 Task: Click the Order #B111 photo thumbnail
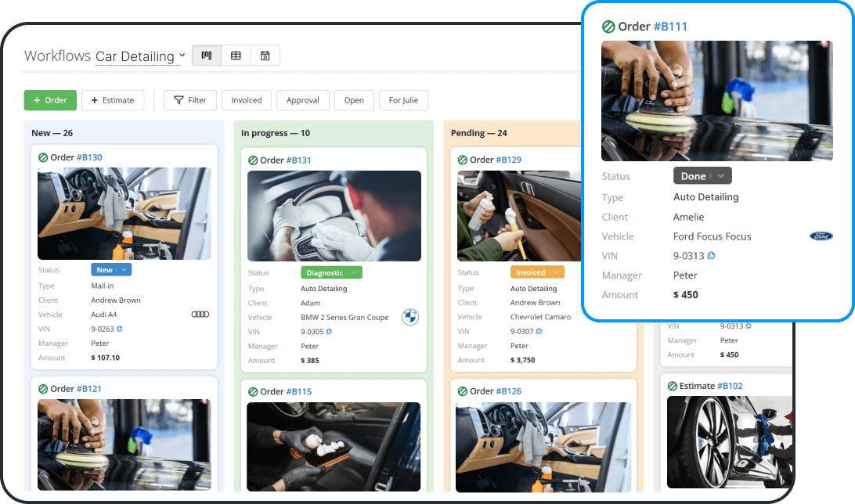(717, 100)
